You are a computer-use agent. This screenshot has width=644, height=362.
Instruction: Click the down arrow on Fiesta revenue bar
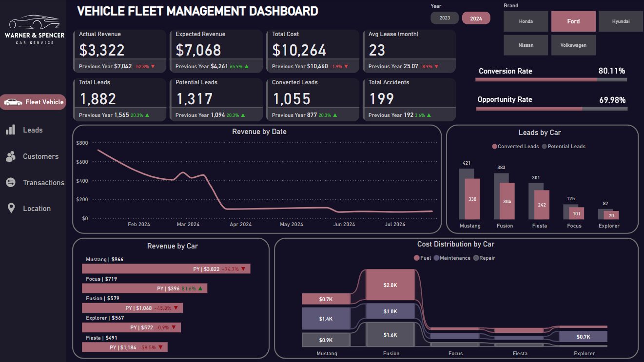point(161,347)
